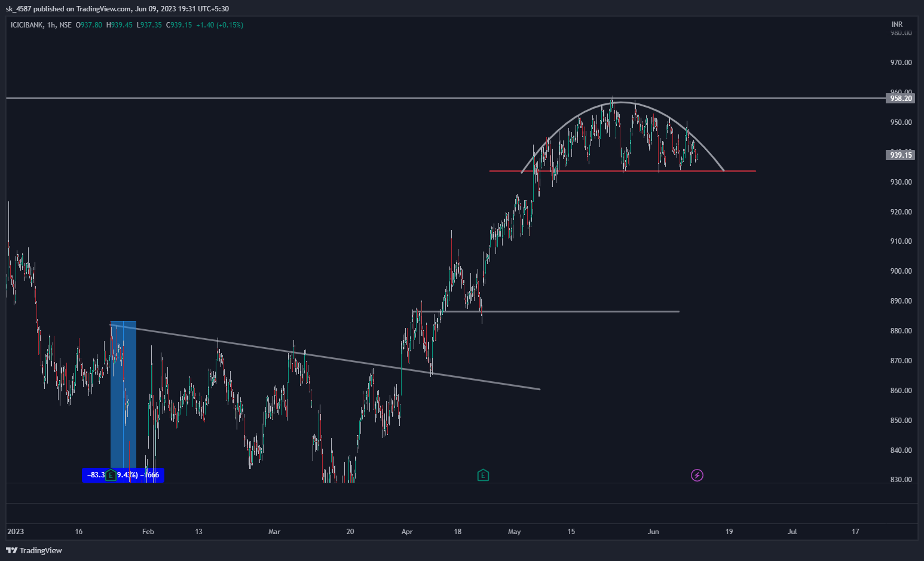Click the low value L937.35
The height and width of the screenshot is (561, 924).
click(149, 25)
